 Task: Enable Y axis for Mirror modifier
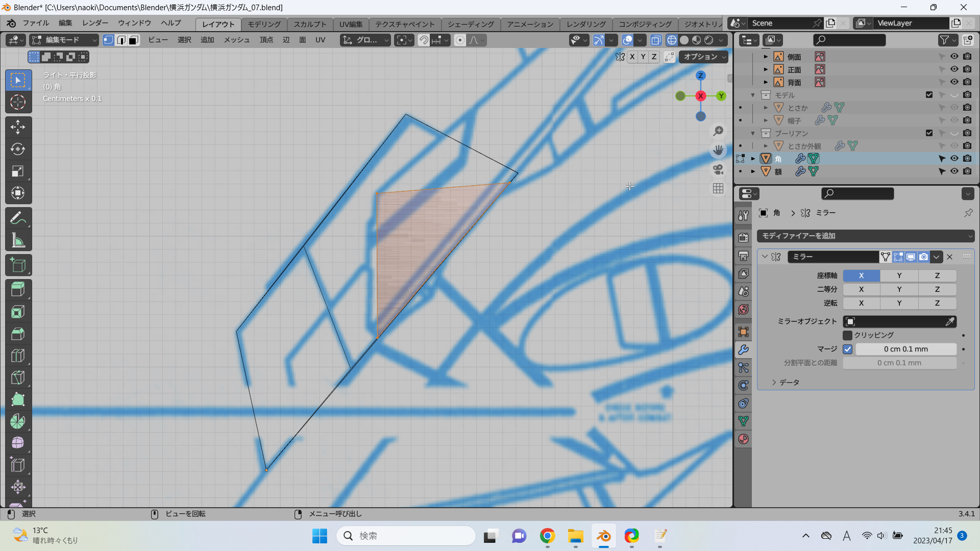click(x=899, y=275)
